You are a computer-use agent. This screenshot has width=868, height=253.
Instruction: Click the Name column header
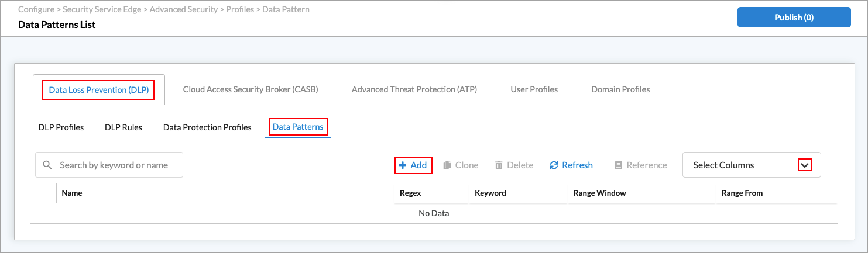click(72, 193)
